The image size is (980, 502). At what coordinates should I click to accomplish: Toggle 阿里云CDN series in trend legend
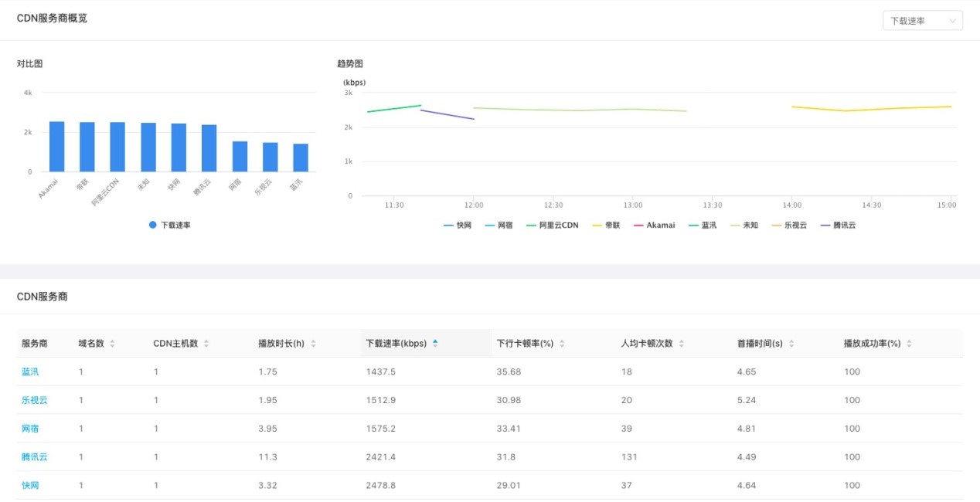pos(552,226)
